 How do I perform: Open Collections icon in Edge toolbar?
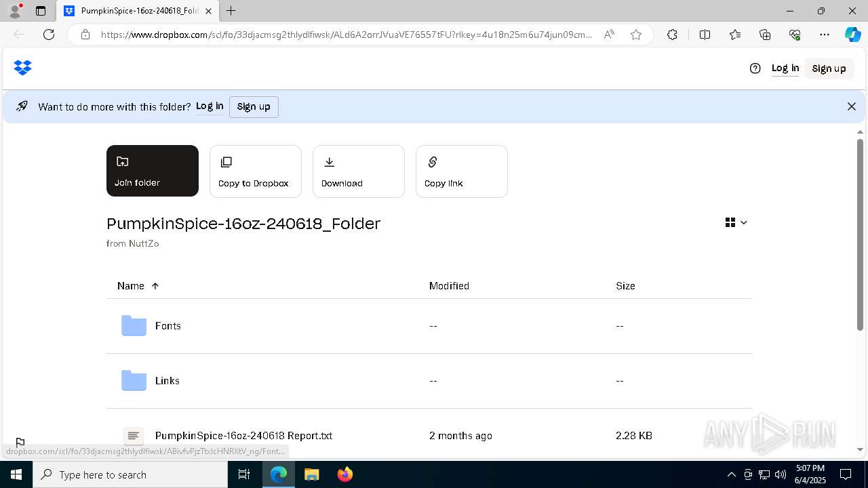tap(765, 35)
